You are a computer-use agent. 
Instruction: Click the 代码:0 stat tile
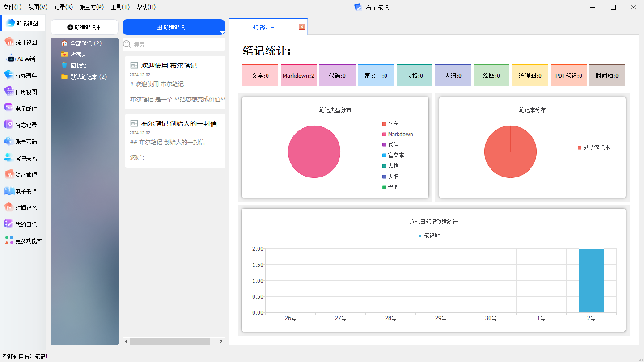(x=337, y=75)
